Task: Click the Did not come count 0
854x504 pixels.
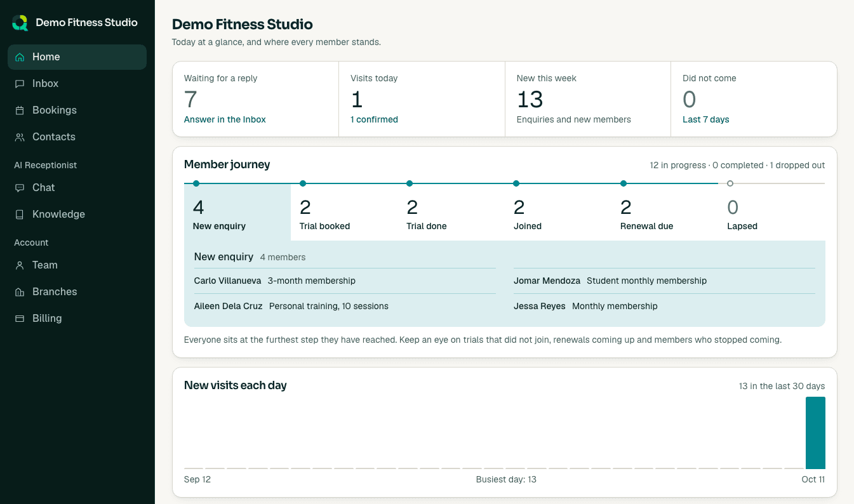Action: pyautogui.click(x=690, y=100)
